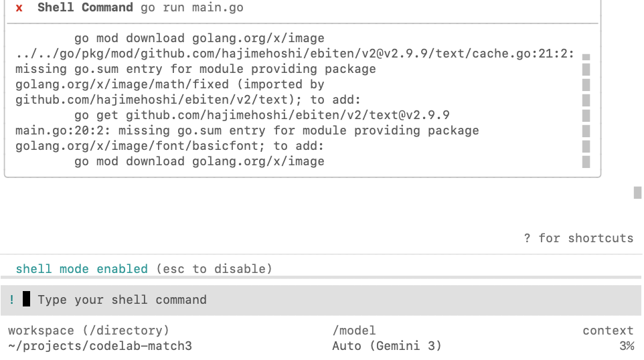This screenshot has height=360, width=644.
Task: Click the ~/projects/codelab-match3 workspace path
Action: (100, 346)
